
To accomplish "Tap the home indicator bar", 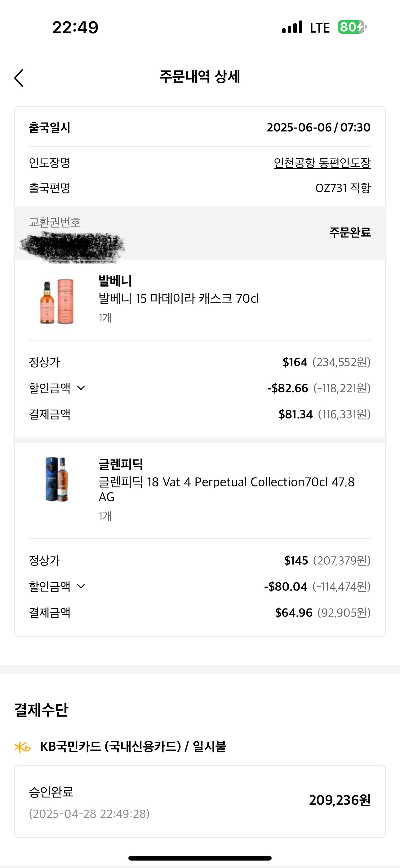I will [200, 858].
